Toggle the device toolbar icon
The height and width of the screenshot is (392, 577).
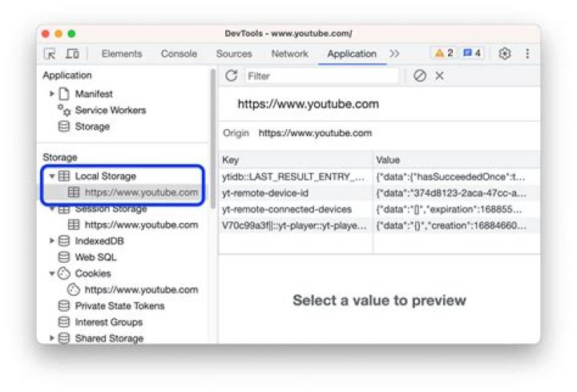click(x=72, y=54)
